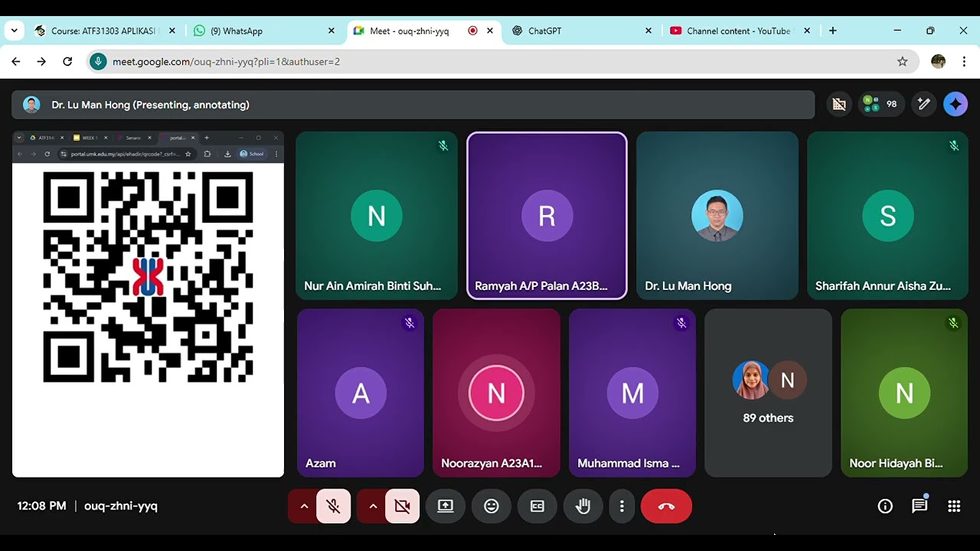Bookmark this page with the star icon
Image resolution: width=980 pixels, height=551 pixels.
pyautogui.click(x=903, y=61)
